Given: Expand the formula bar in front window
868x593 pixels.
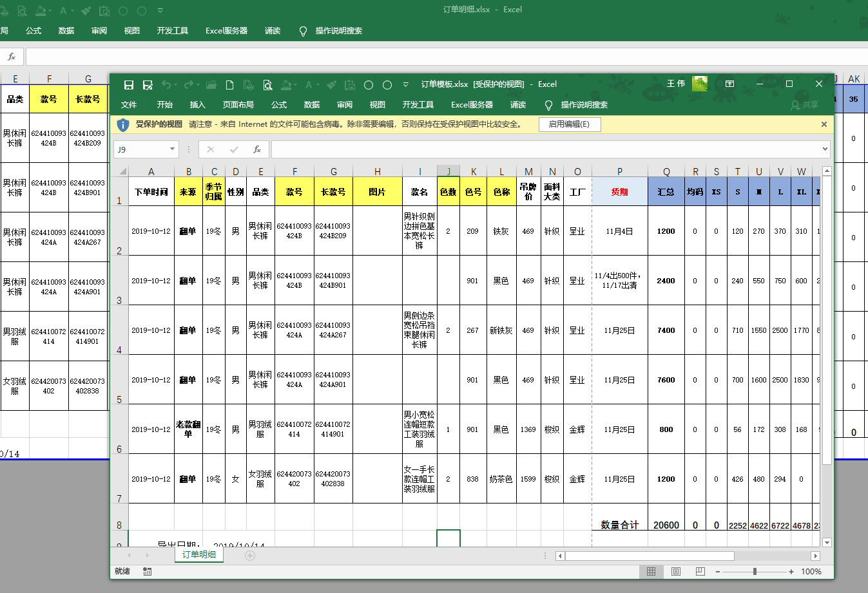Looking at the screenshot, I should point(825,149).
